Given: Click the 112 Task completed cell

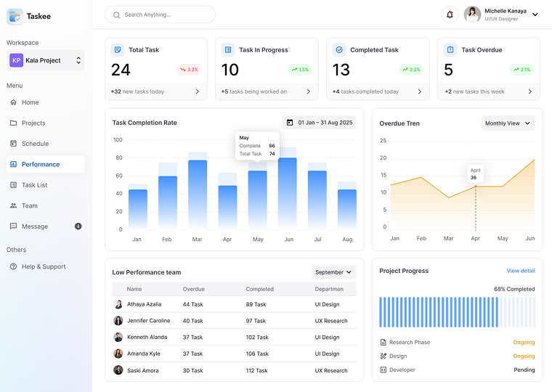Looking at the screenshot, I should pyautogui.click(x=256, y=370).
